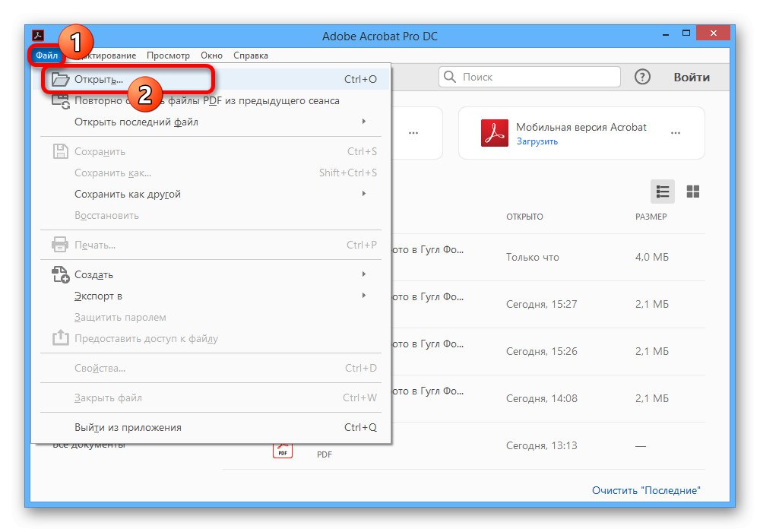The image size is (760, 532).
Task: Close the Adobe Acrobat Pro DC window
Action: pos(713,33)
